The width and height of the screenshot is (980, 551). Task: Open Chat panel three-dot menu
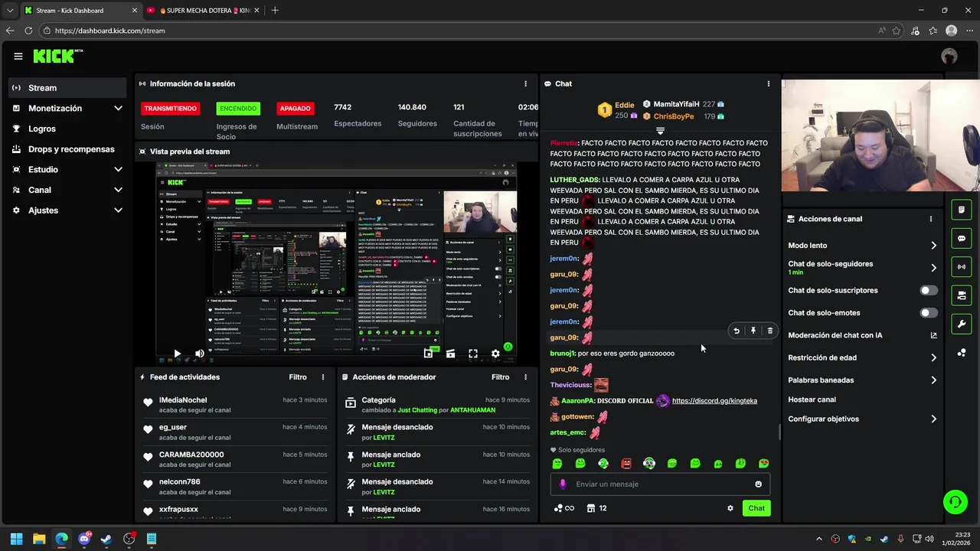(769, 84)
